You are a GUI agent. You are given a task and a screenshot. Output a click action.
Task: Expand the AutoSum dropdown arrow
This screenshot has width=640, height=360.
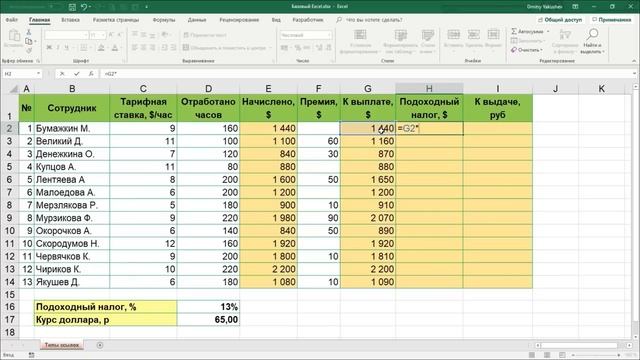click(548, 31)
